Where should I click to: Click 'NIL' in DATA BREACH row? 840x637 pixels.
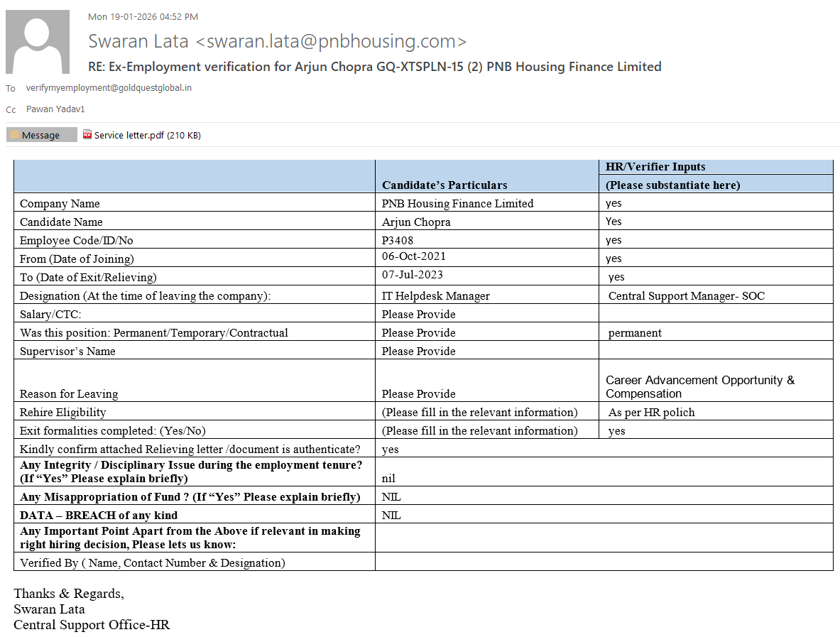pyautogui.click(x=391, y=516)
